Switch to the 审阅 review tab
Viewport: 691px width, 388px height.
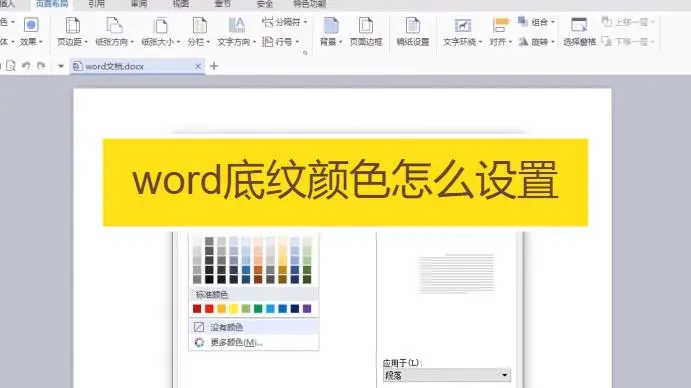pyautogui.click(x=139, y=4)
